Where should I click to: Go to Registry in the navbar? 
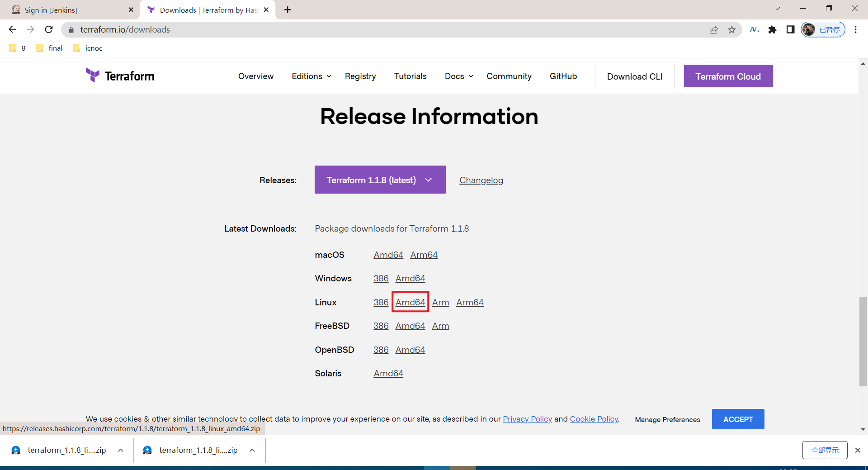click(x=360, y=76)
